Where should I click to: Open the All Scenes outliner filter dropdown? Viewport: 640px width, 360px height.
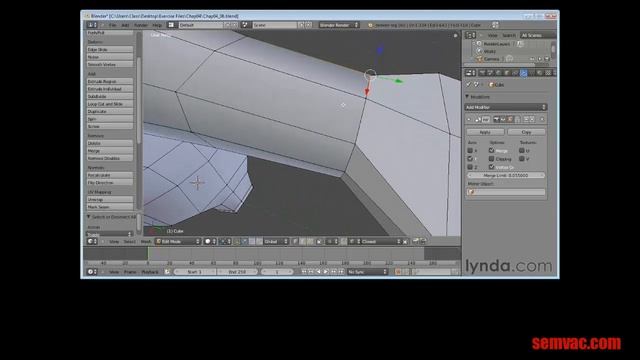[538, 36]
